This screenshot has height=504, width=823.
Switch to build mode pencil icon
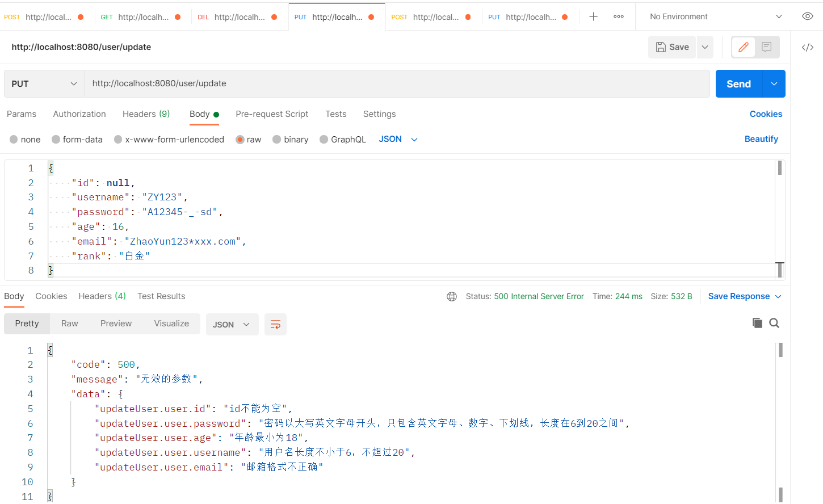[743, 47]
